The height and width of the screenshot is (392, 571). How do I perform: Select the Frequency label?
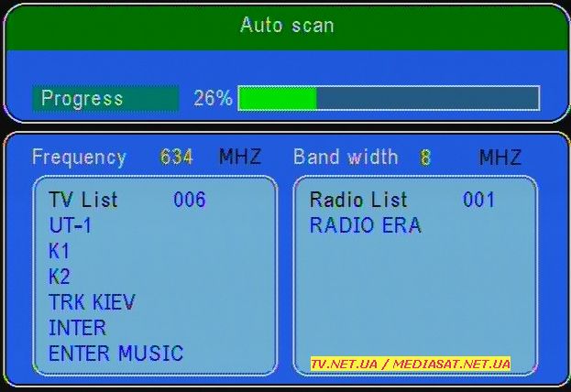pos(79,157)
